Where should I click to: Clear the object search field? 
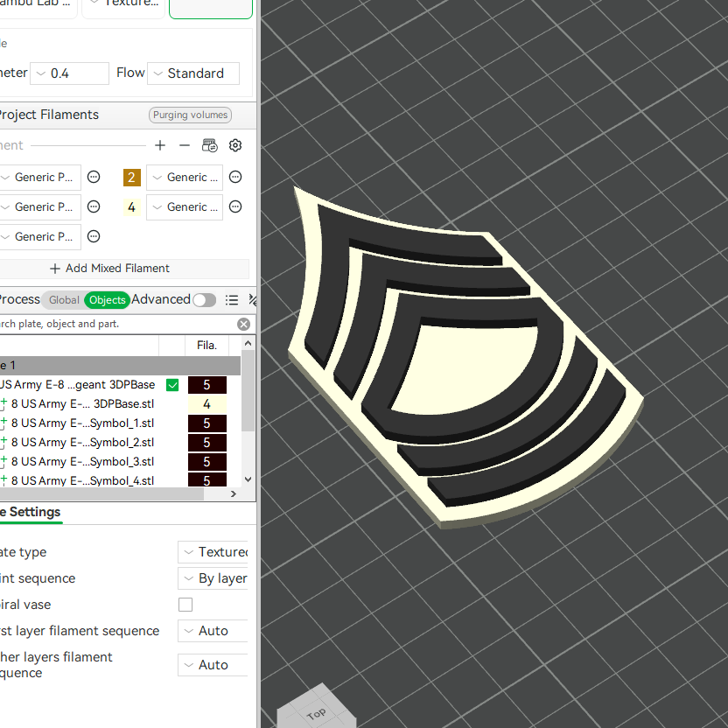pos(243,324)
